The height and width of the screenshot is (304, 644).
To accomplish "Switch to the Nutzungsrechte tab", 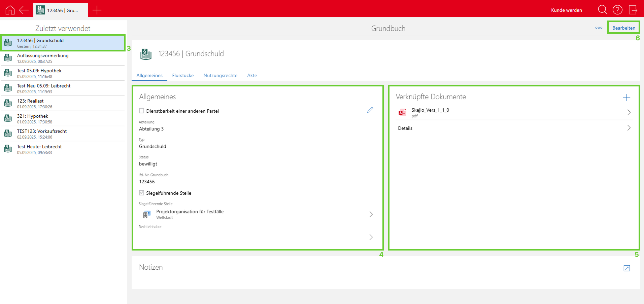I will 220,75.
